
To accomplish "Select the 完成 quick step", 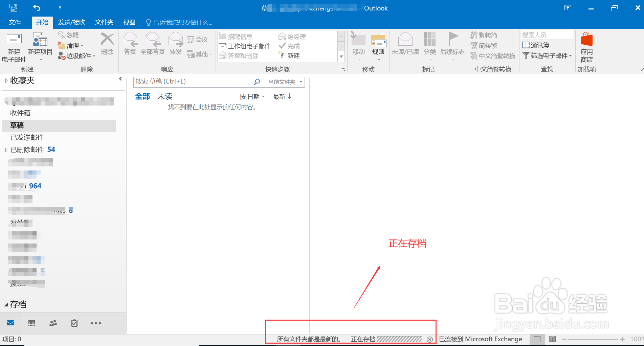I will (x=289, y=46).
